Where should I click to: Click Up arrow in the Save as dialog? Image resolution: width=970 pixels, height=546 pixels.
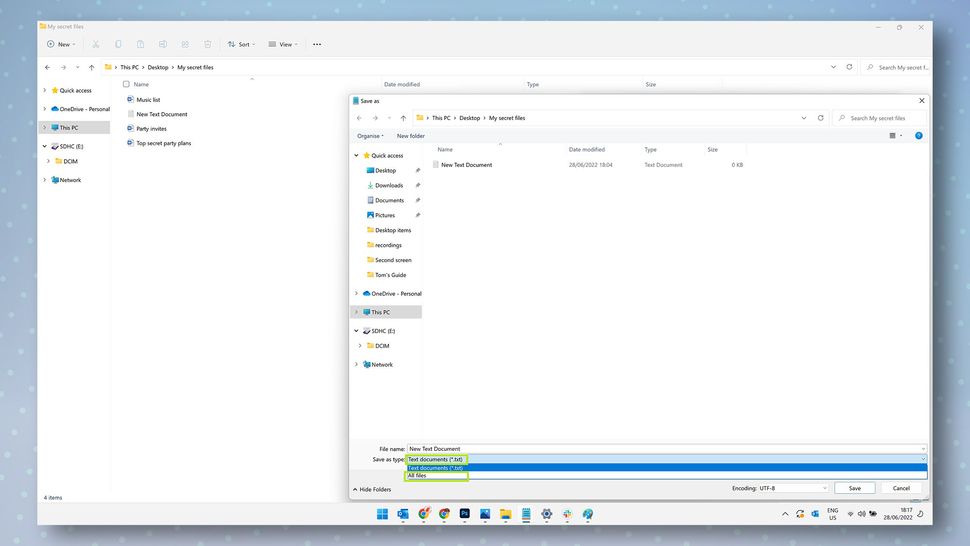click(403, 118)
